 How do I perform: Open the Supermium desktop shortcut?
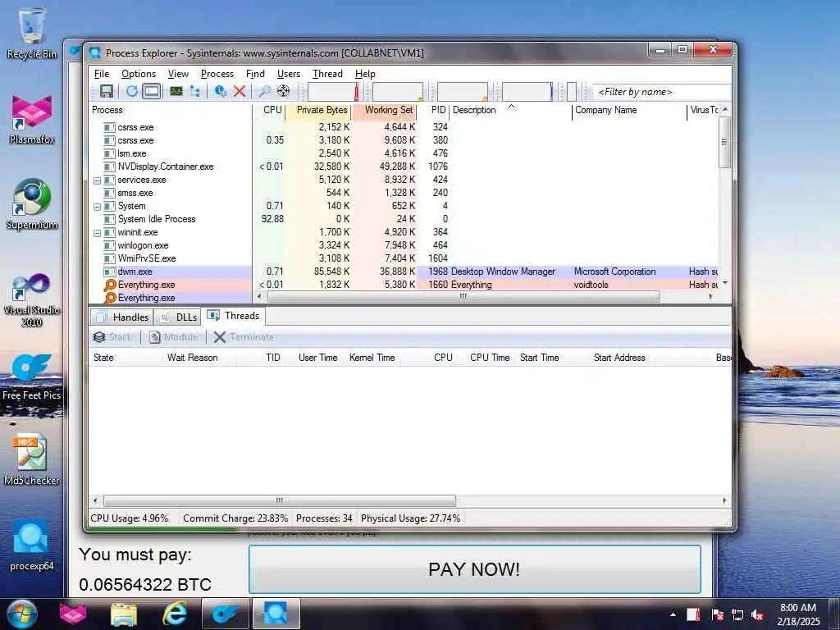click(32, 204)
